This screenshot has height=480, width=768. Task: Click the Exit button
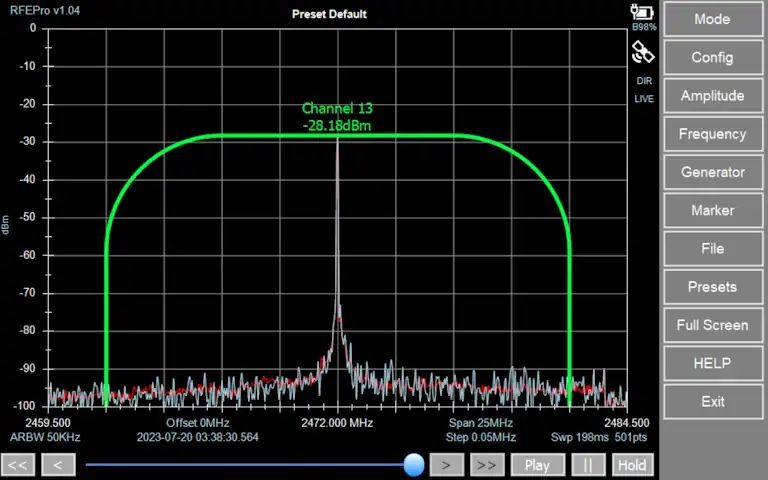(712, 401)
